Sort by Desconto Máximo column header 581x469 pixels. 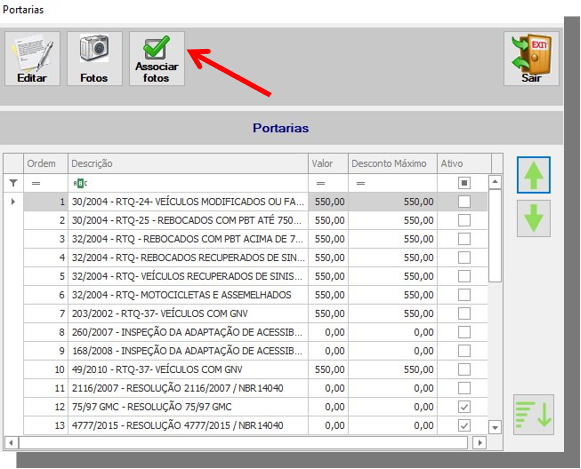[393, 164]
